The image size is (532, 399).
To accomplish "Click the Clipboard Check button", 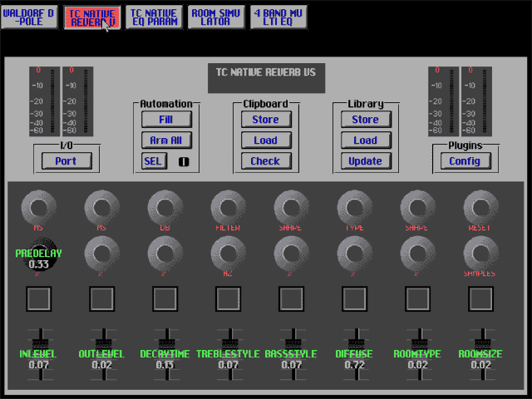I will (x=266, y=160).
